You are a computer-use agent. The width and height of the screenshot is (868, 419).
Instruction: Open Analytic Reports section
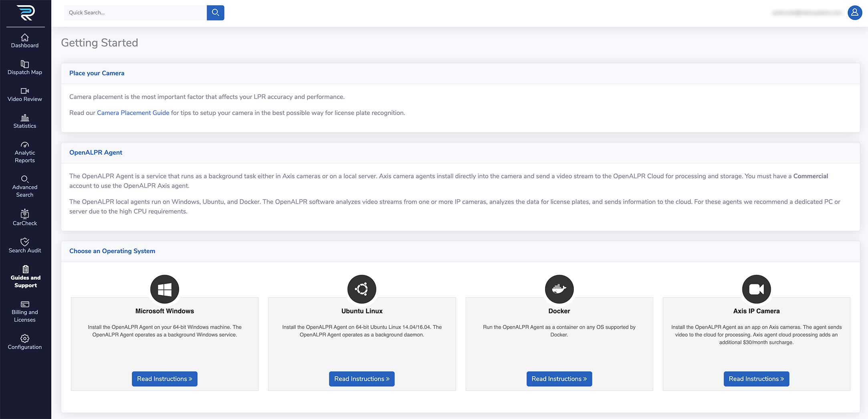(x=25, y=152)
